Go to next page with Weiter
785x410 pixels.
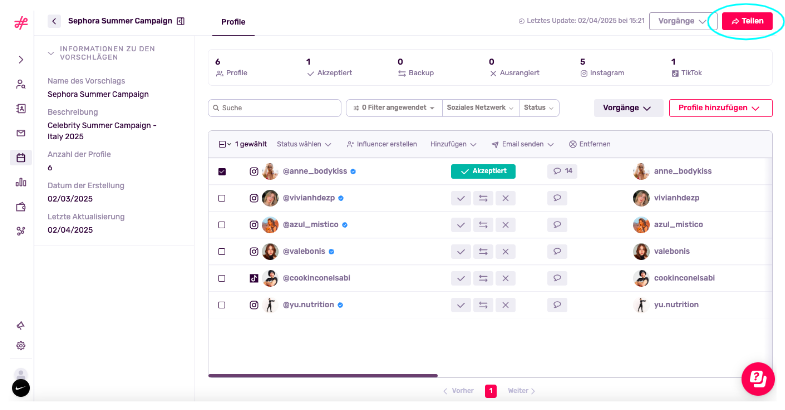pyautogui.click(x=522, y=391)
